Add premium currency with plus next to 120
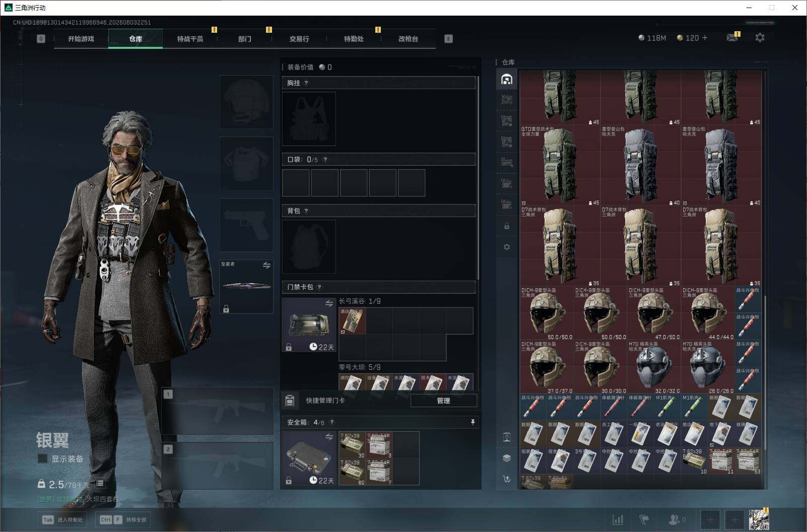 (x=705, y=38)
